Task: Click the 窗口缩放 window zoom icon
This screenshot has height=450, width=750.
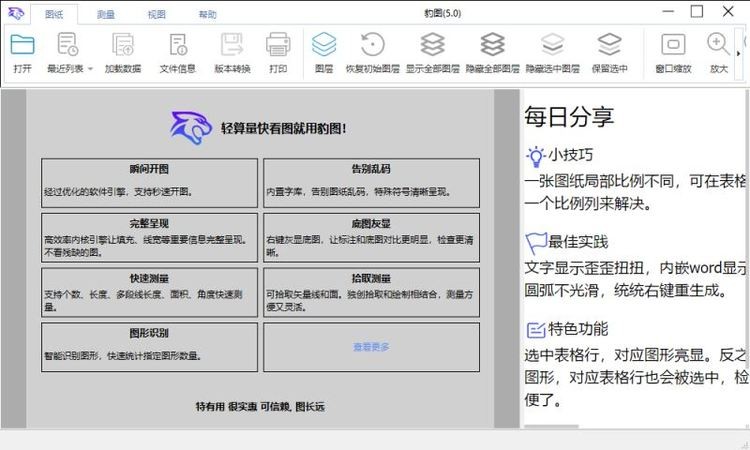Action: (x=673, y=44)
